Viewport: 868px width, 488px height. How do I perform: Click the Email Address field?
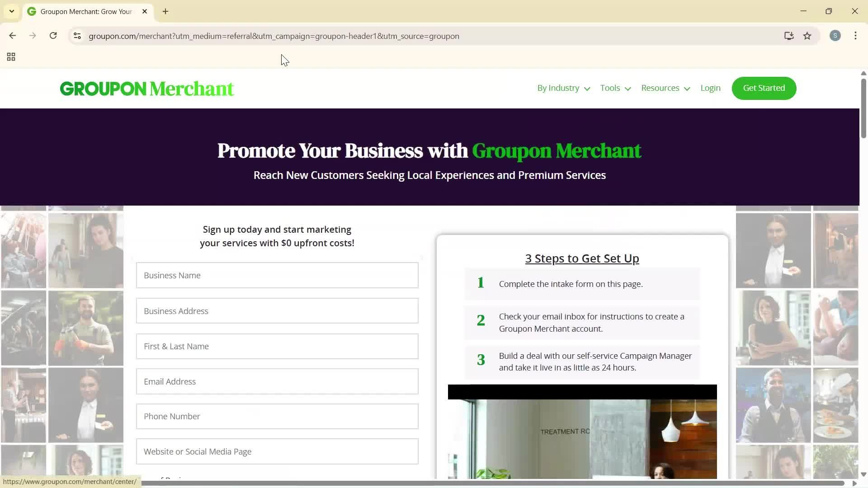click(x=277, y=381)
